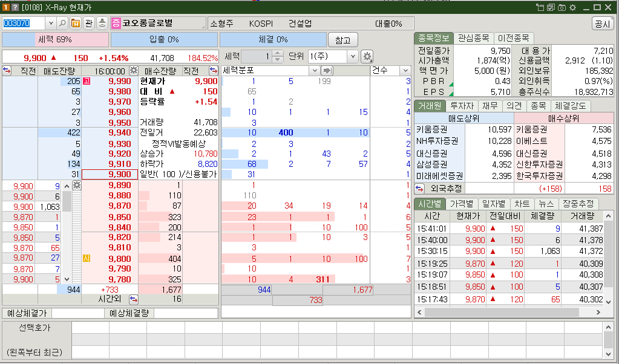Click the bold 311 in distribution row

(323, 279)
